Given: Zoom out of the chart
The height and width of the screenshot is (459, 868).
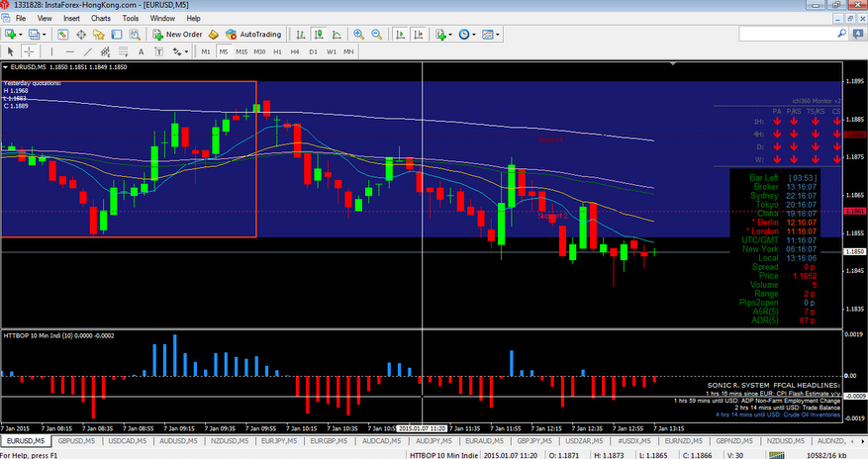Looking at the screenshot, I should 376,35.
